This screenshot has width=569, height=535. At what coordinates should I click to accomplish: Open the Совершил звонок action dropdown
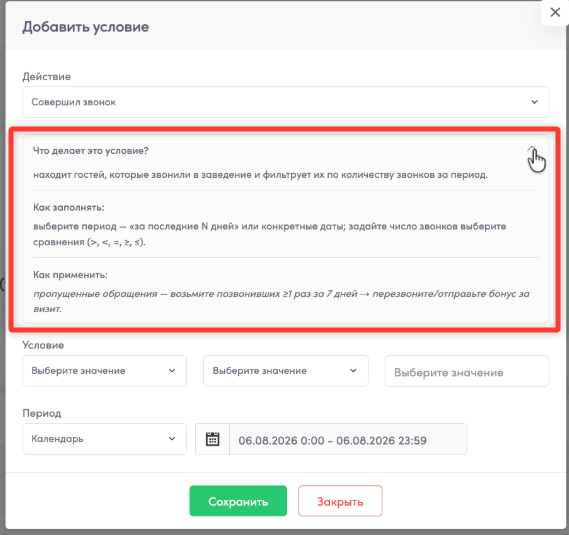pos(286,102)
